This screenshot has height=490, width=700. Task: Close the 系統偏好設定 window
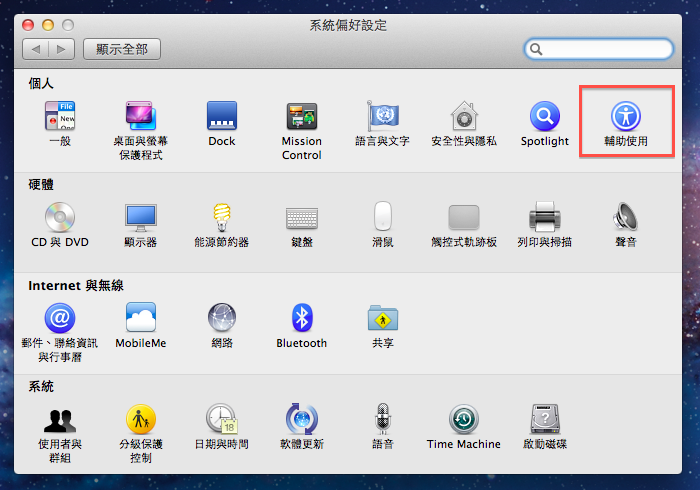tap(28, 25)
